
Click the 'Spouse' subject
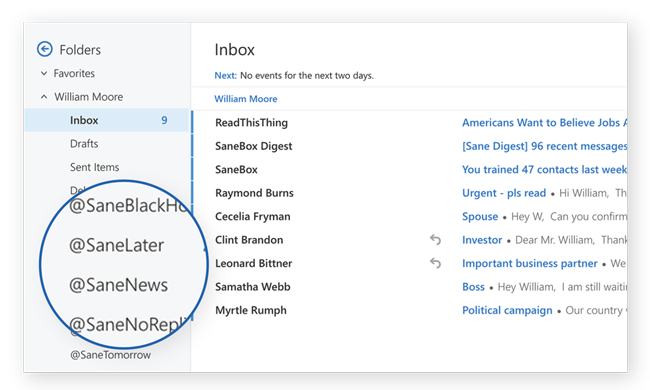[480, 216]
